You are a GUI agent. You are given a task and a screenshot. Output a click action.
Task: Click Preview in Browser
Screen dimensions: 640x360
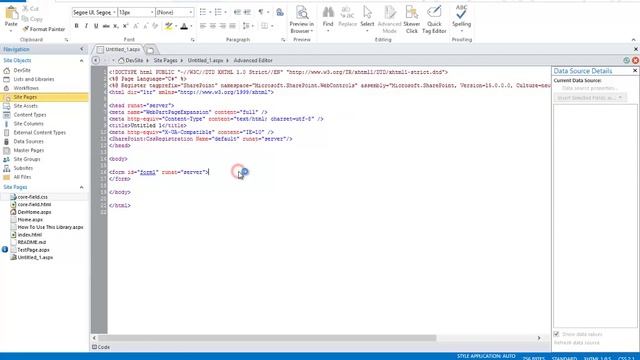[x=302, y=20]
